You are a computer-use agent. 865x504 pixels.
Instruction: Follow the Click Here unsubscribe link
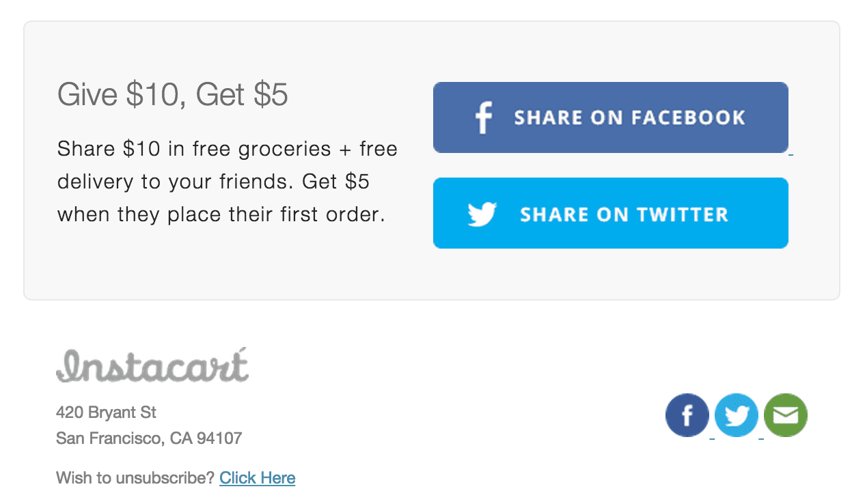click(258, 477)
